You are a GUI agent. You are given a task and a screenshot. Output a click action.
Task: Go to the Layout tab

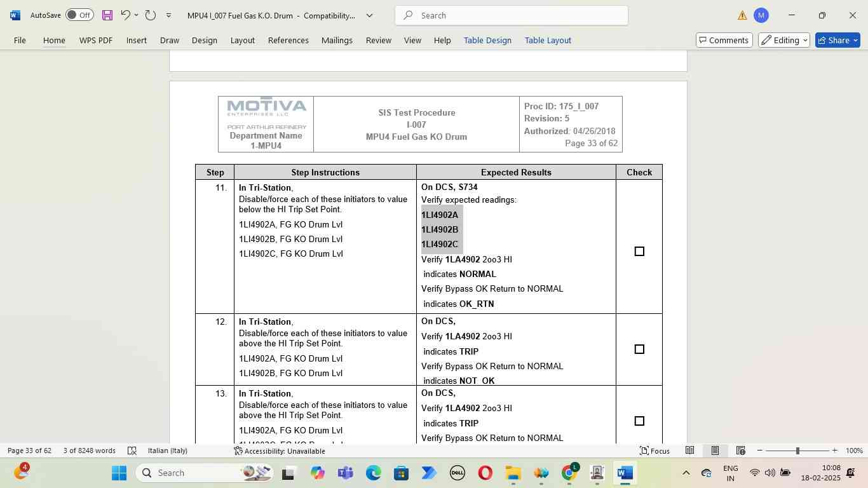coord(243,40)
